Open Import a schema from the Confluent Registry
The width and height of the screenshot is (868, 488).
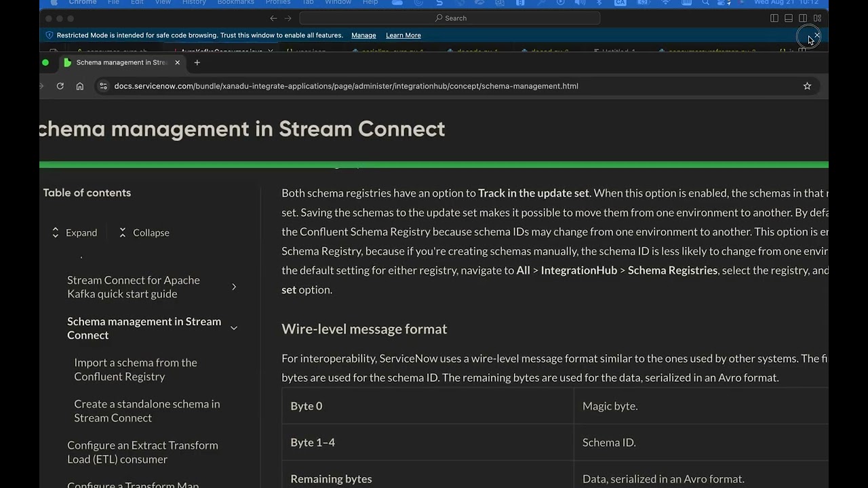point(136,369)
